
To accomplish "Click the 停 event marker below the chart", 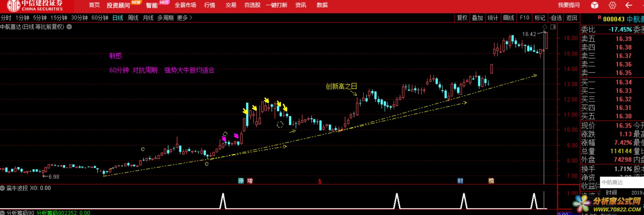I will pos(241,181).
